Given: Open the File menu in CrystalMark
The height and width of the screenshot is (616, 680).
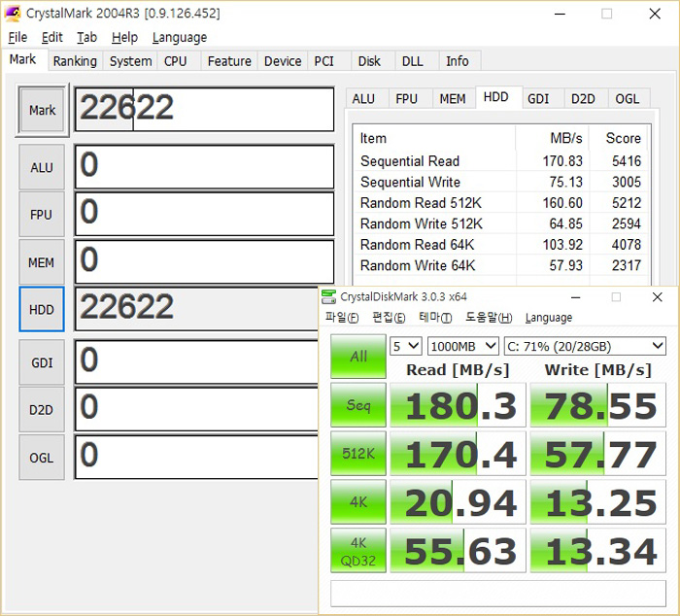Looking at the screenshot, I should 17,37.
